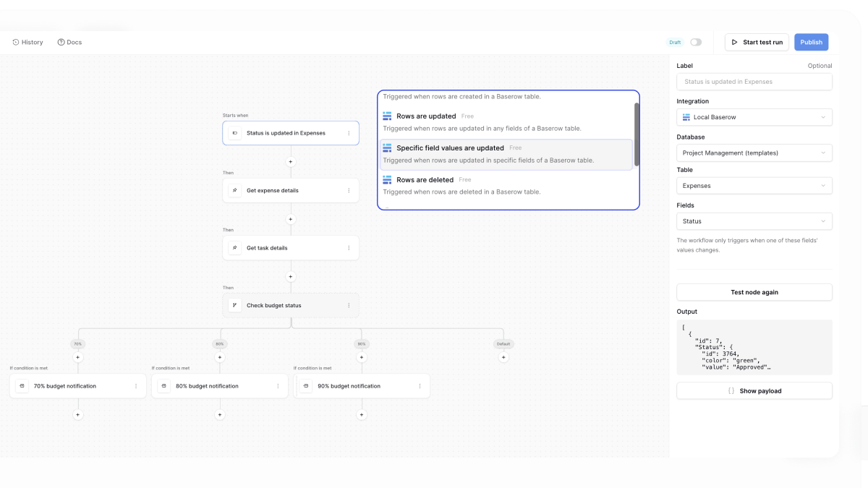Select the Get task details node
This screenshot has height=488, width=868.
(290, 248)
